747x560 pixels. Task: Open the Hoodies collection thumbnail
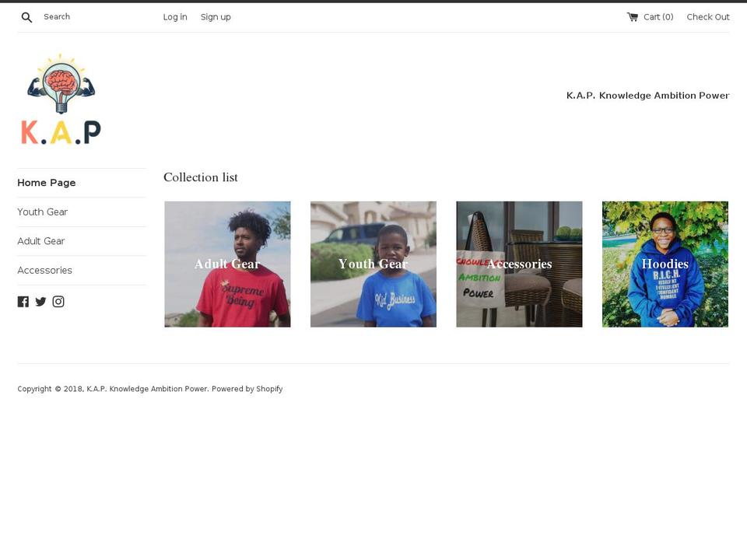665,264
